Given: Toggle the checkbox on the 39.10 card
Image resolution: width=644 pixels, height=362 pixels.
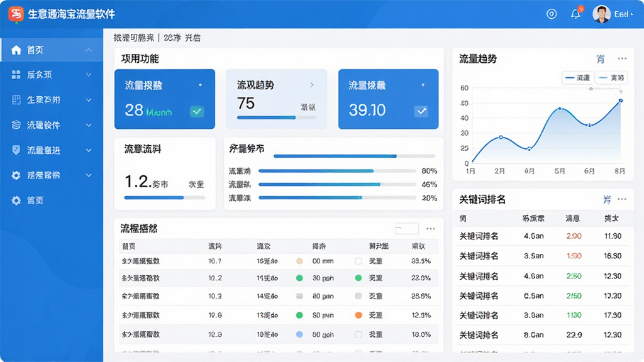Looking at the screenshot, I should pos(421,111).
